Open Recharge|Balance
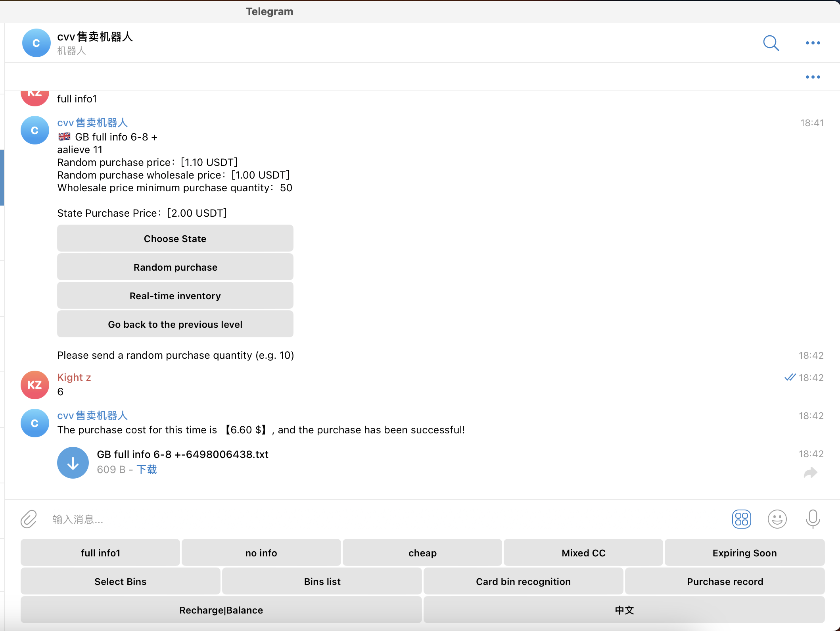Image resolution: width=840 pixels, height=631 pixels. click(221, 610)
